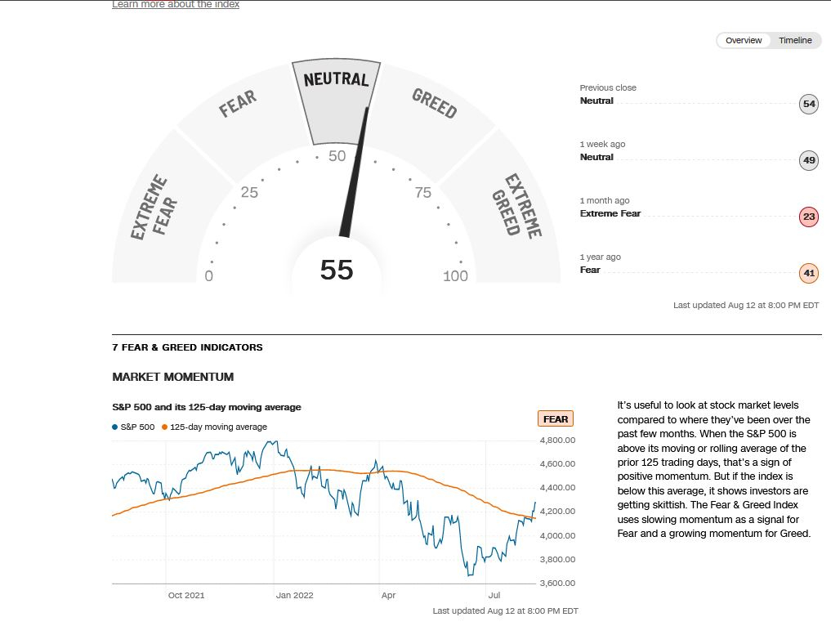Select the Overview toggle option
Viewport: 831px width, 644px height.
click(x=744, y=40)
